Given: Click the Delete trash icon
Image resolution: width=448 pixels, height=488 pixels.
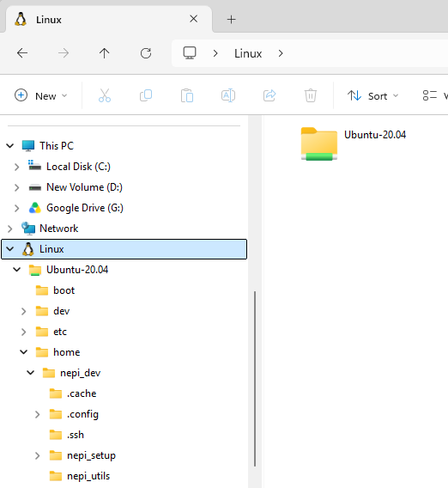Looking at the screenshot, I should tap(311, 95).
